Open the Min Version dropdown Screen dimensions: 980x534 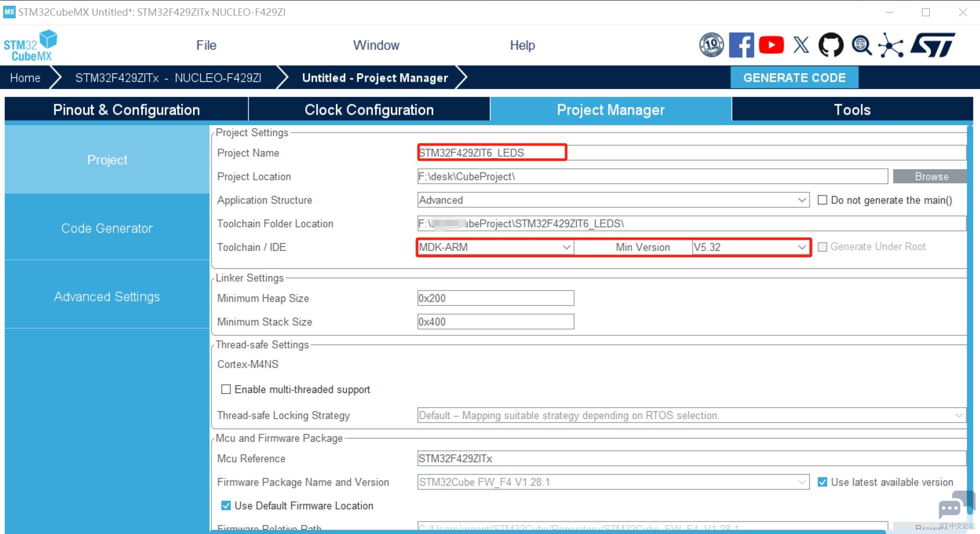[x=750, y=247]
